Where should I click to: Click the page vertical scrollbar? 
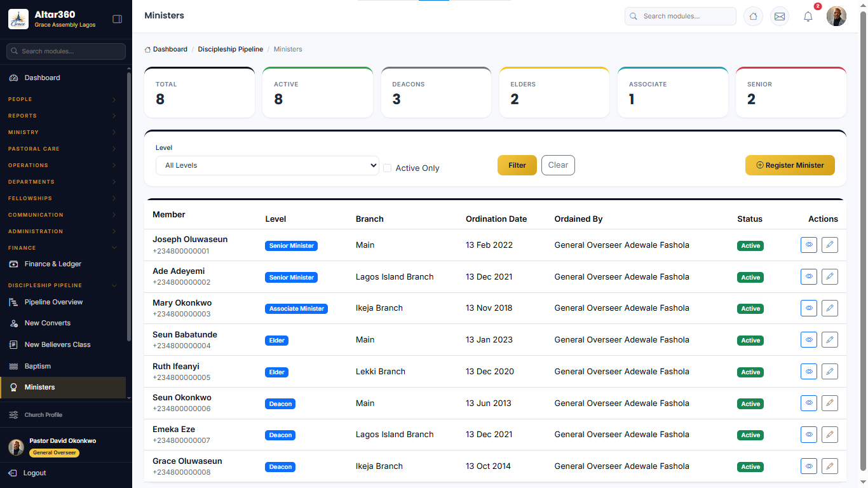(x=863, y=241)
